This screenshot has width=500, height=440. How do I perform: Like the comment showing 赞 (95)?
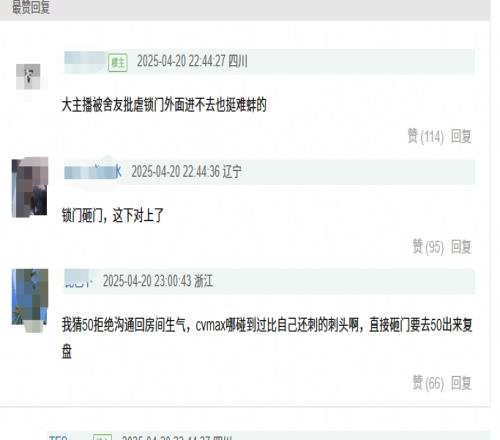[428, 247]
